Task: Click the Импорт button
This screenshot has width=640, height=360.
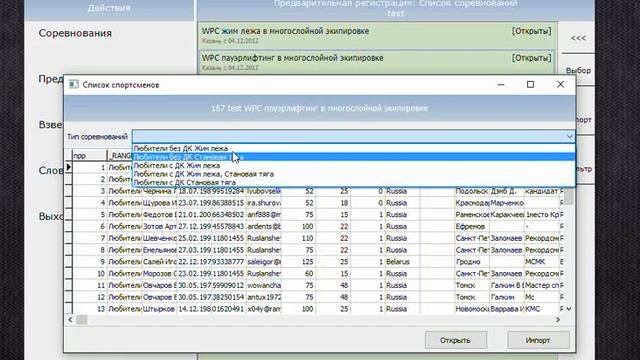Action: 538,340
